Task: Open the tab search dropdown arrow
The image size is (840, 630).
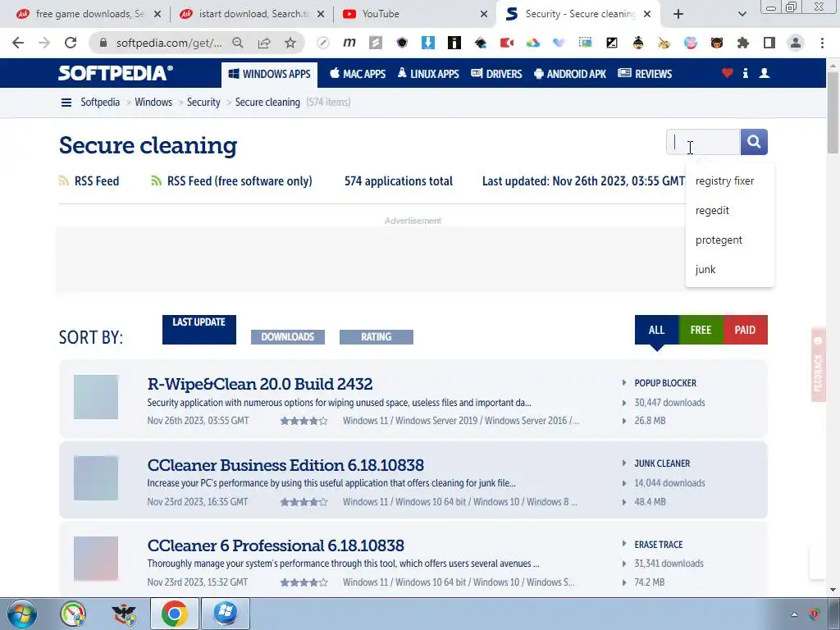Action: coord(742,14)
